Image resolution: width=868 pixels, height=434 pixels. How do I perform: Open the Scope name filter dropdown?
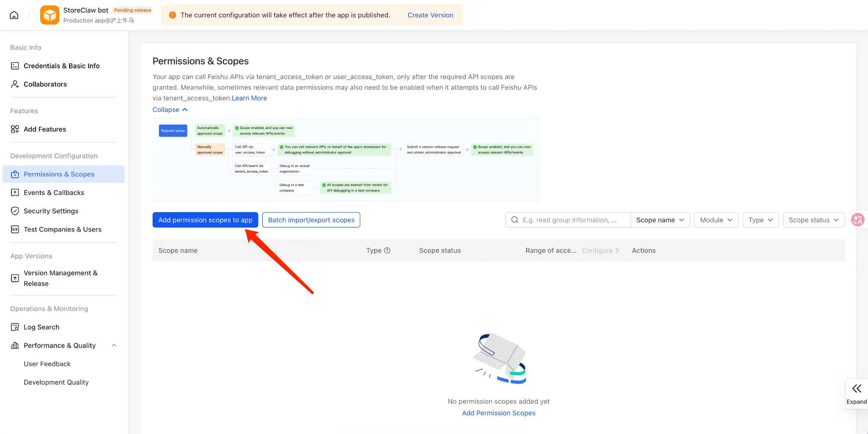coord(660,220)
